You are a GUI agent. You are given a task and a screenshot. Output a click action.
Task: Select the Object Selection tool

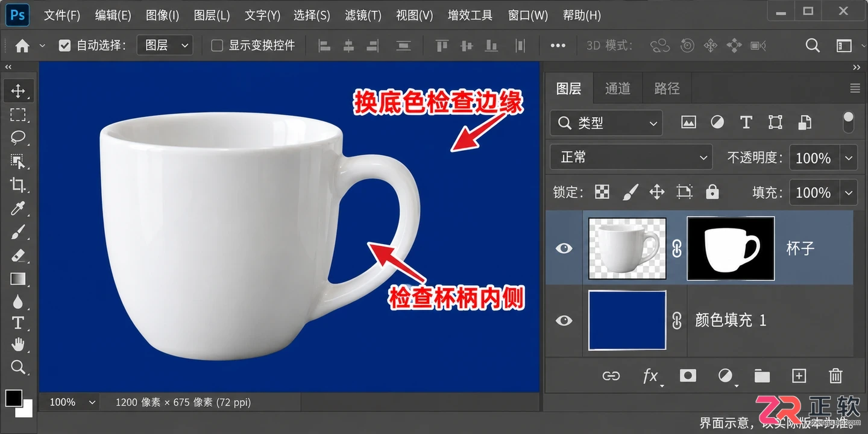(18, 161)
